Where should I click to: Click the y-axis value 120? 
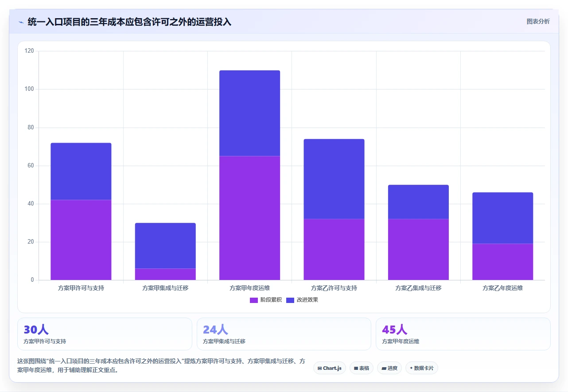point(29,51)
